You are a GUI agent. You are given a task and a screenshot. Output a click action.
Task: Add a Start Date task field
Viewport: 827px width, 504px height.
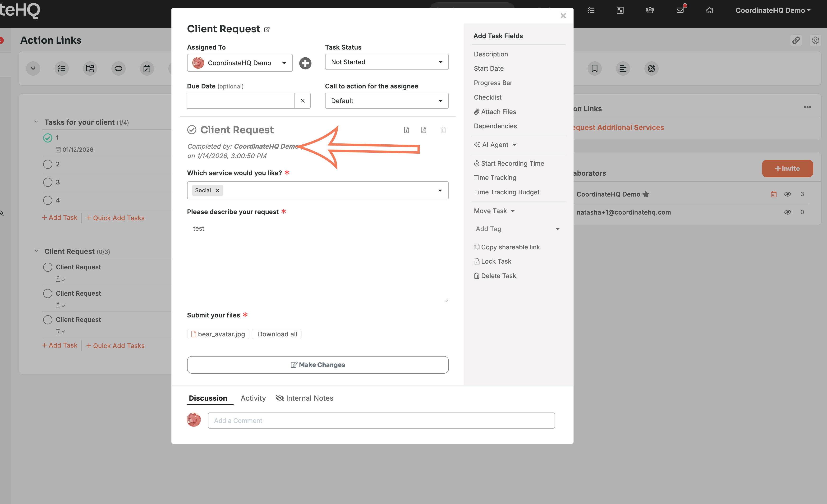(x=489, y=69)
